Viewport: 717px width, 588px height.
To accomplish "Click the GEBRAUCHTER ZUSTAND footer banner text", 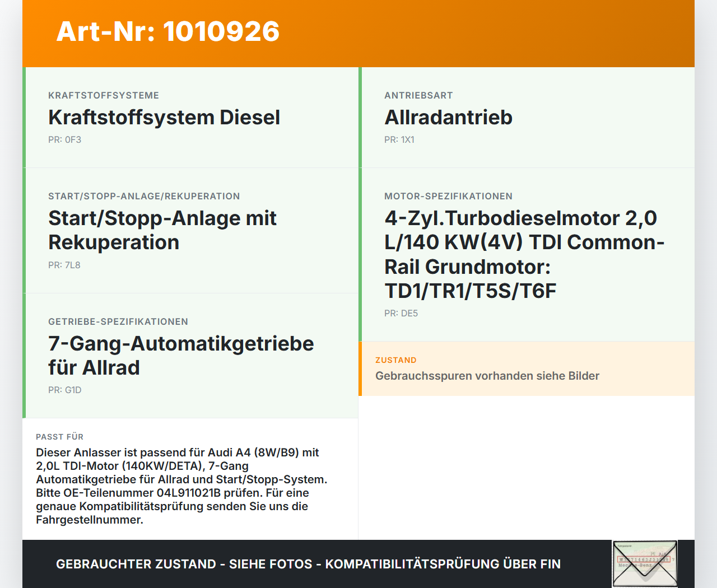I will point(308,564).
